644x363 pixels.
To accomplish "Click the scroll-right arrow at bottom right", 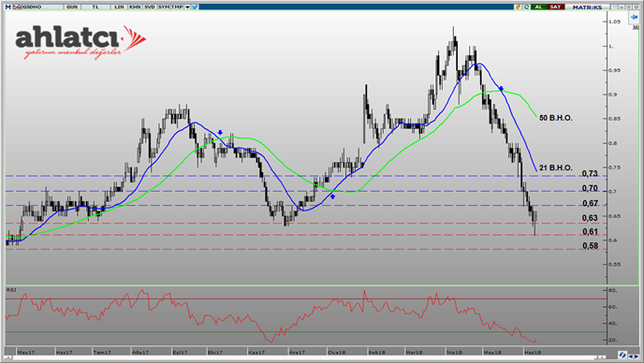I will coord(637,356).
